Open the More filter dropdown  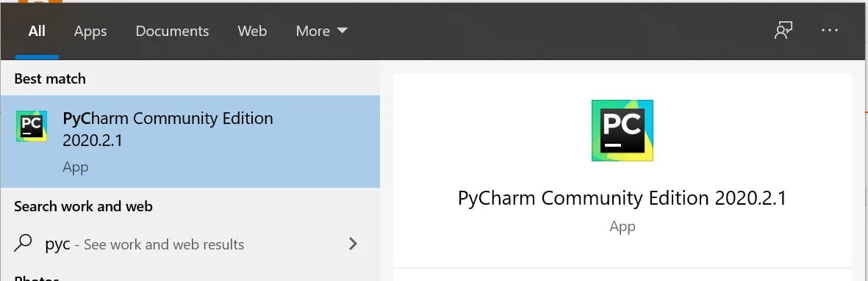coord(322,31)
